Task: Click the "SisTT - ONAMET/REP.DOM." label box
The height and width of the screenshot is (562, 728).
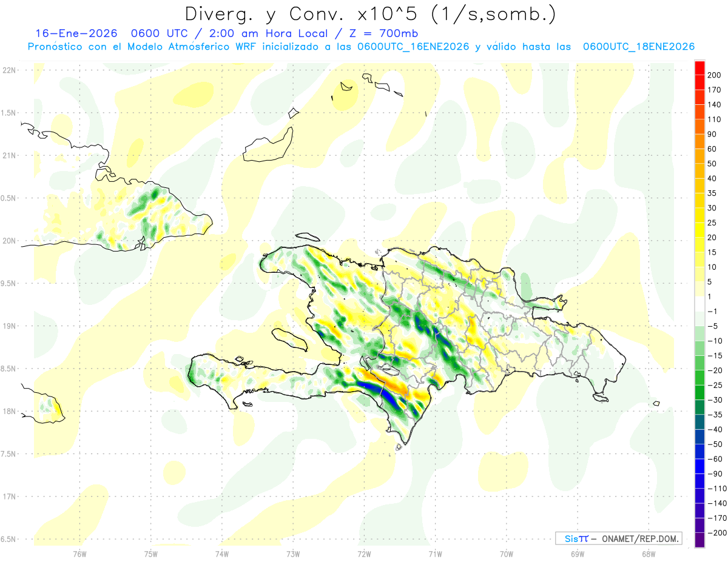Action: [619, 538]
